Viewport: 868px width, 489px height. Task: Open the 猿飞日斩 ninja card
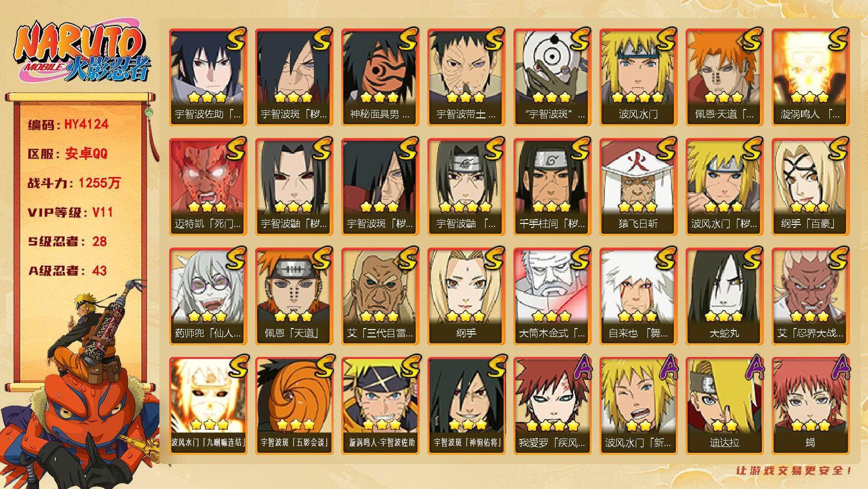click(x=638, y=187)
